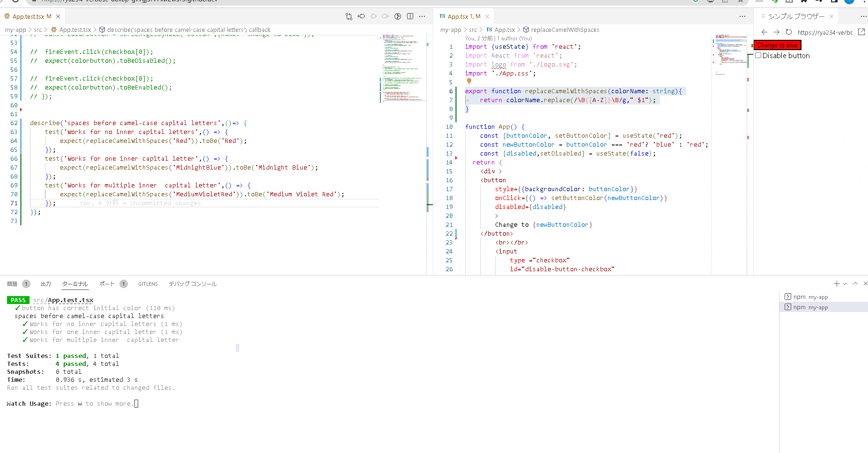Click the Test Suites summary line in terminal
Viewport: 868px width, 453px height.
tap(63, 356)
